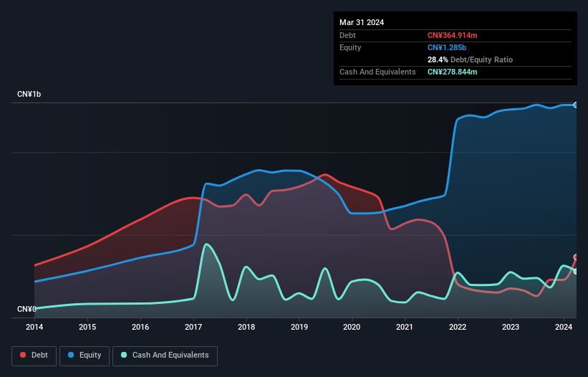Click the Mar 31 2024 tooltip date
This screenshot has width=588, height=377.
click(362, 22)
